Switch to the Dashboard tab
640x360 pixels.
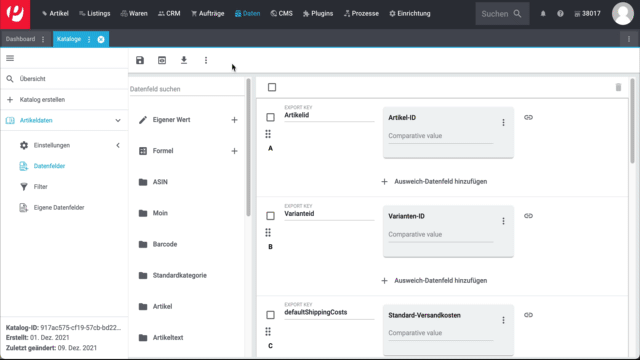click(20, 39)
